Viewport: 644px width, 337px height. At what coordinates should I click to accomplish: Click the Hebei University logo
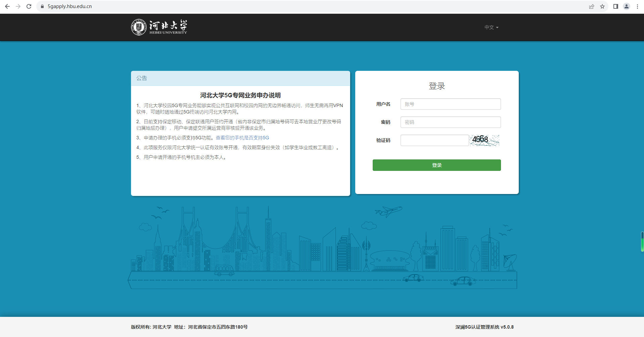tap(159, 27)
